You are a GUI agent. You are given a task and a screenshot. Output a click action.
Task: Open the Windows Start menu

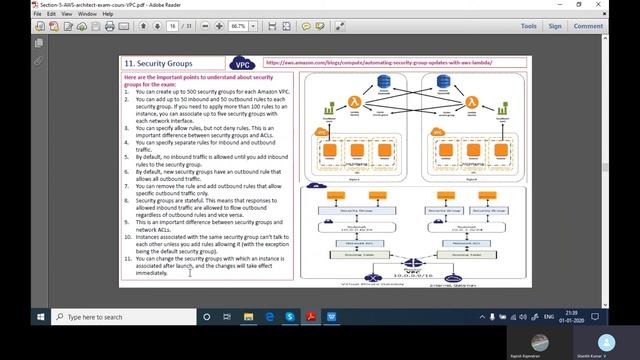coord(40,317)
